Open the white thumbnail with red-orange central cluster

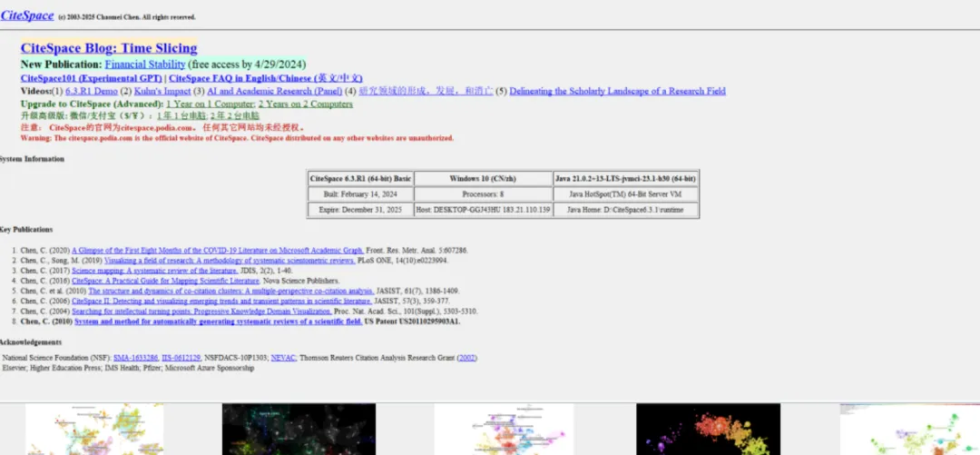coord(504,429)
